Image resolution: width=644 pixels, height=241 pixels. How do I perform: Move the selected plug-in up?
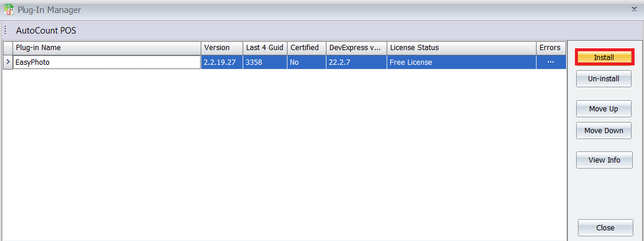coord(604,108)
